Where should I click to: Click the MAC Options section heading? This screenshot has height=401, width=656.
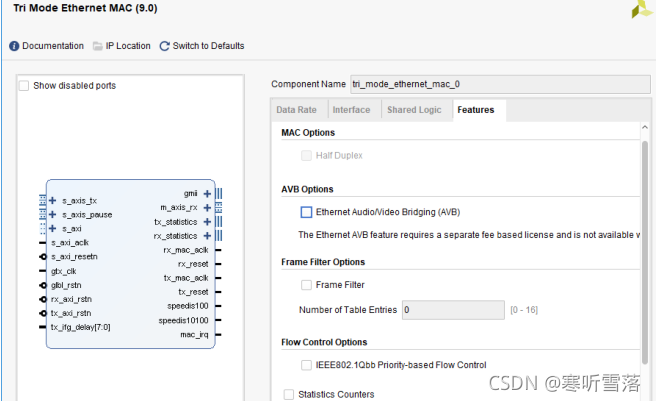coord(308,133)
